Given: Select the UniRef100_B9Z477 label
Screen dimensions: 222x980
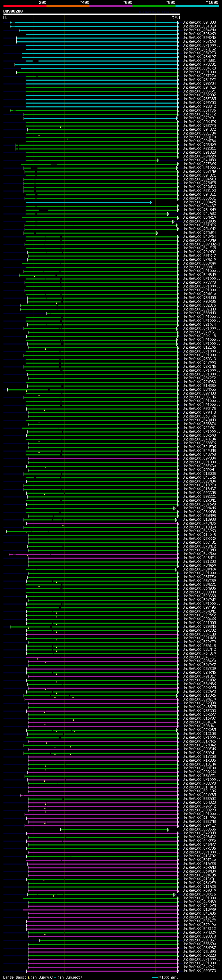Looking at the screenshot, I should 199,921.
